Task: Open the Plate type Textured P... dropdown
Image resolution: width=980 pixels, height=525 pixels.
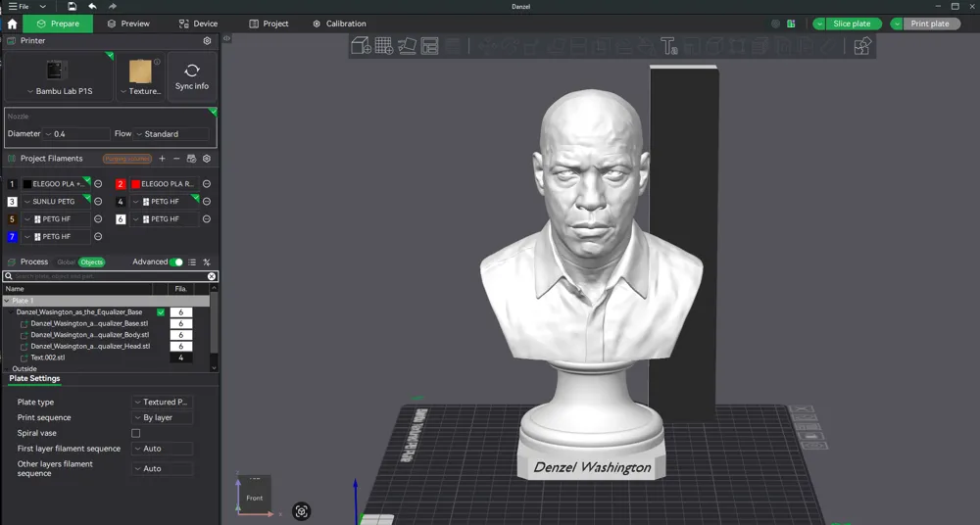Action: pos(162,402)
